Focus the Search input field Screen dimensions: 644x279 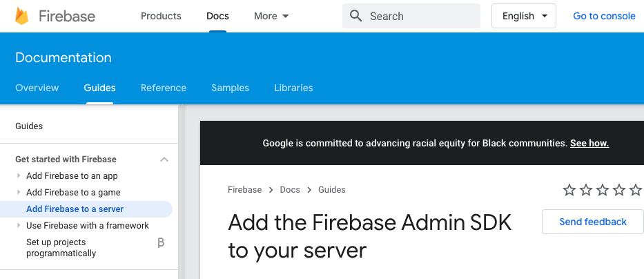411,16
